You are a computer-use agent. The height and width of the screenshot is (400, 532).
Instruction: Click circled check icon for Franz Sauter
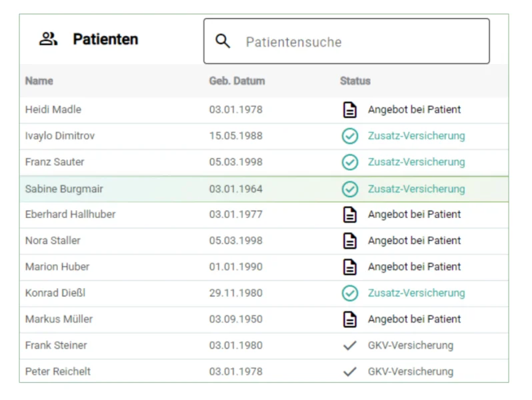(x=350, y=162)
